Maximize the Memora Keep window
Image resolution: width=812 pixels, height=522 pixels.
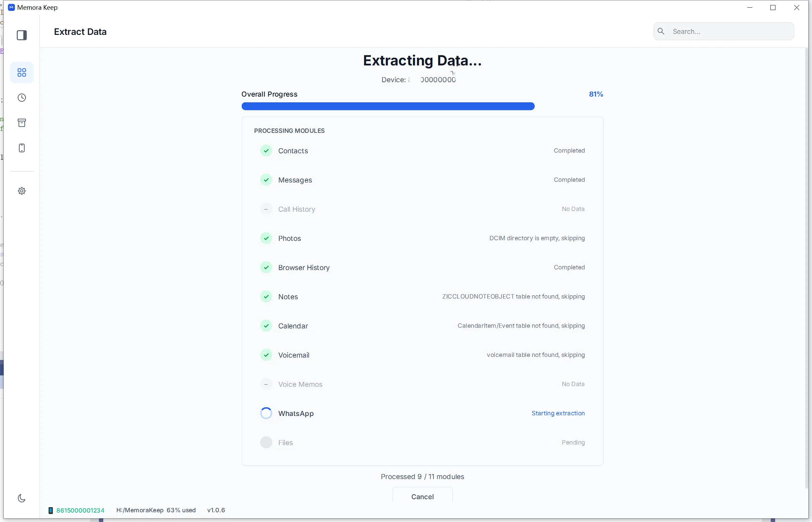(x=773, y=7)
